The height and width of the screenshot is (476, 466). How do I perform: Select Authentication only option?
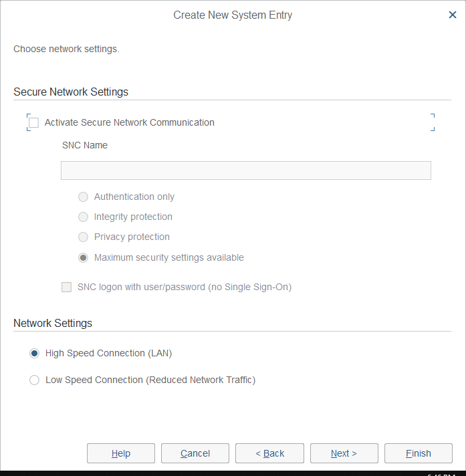(x=84, y=197)
